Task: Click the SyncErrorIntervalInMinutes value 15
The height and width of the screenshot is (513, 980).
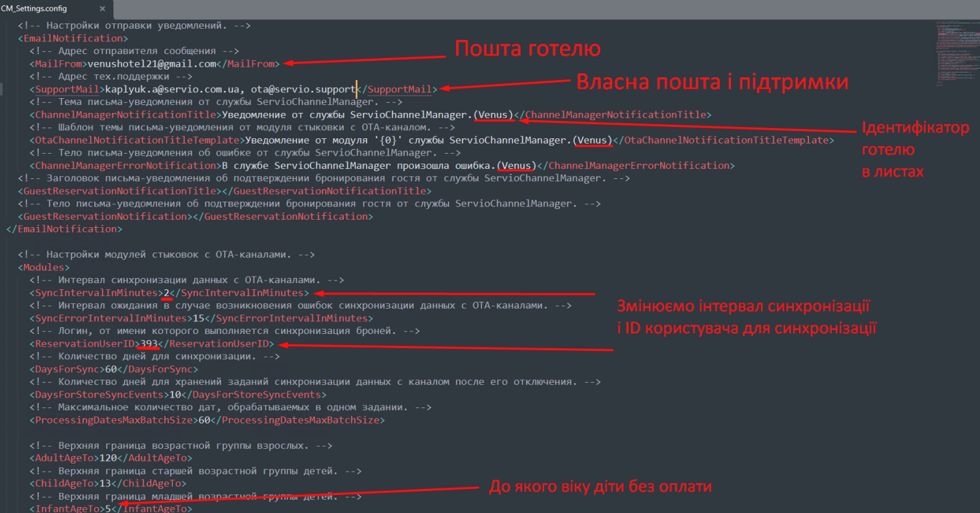Action: (198, 319)
